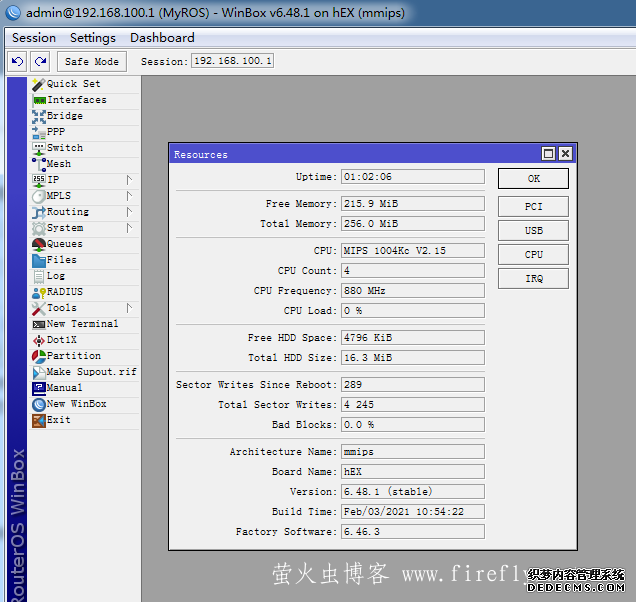Open Dot1X icon in sidebar
Viewport: 636px width, 602px height.
point(39,340)
